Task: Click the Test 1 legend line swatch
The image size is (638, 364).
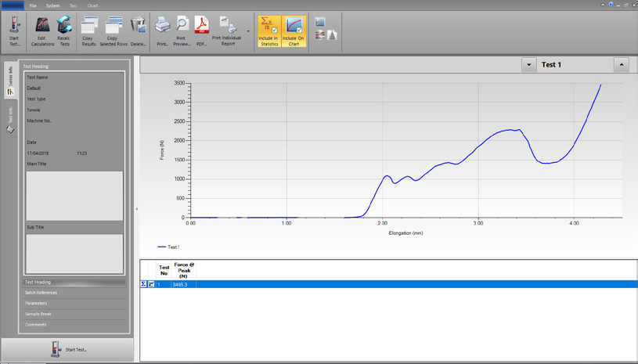Action: (161, 247)
